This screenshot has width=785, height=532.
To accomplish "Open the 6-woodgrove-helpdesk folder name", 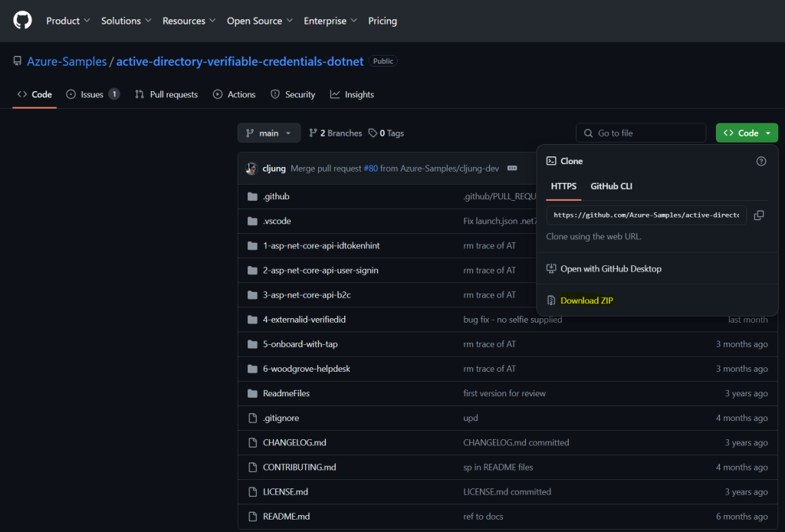I will 307,369.
